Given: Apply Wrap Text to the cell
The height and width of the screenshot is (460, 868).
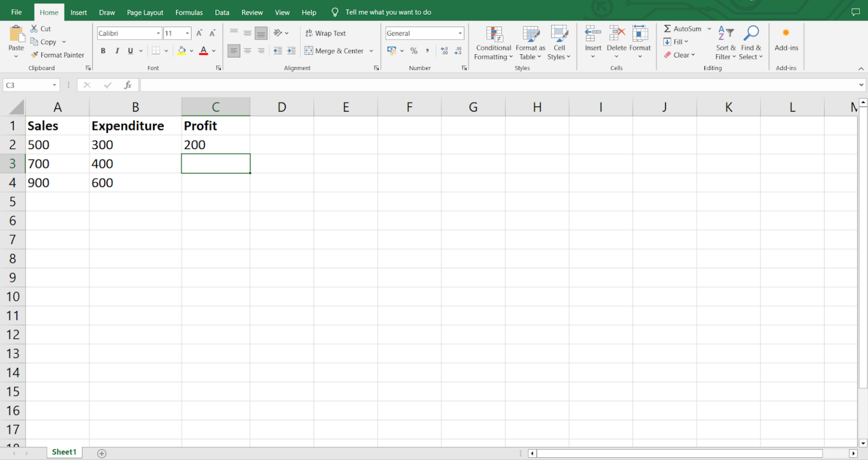Looking at the screenshot, I should click(x=325, y=33).
